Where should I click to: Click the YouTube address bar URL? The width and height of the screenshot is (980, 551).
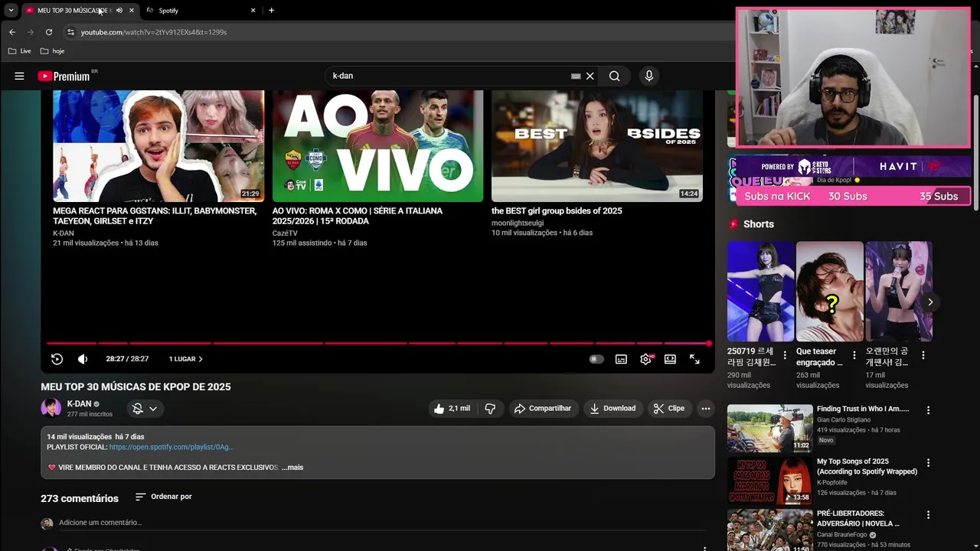tap(154, 32)
